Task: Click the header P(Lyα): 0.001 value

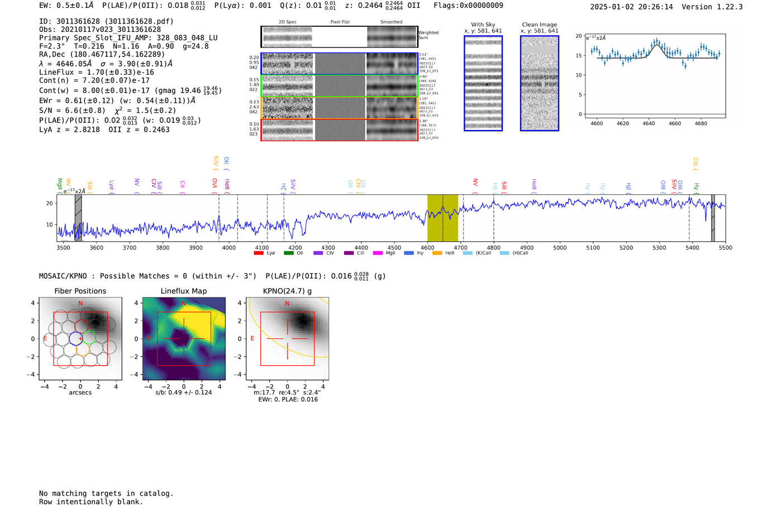Action: [x=243, y=6]
